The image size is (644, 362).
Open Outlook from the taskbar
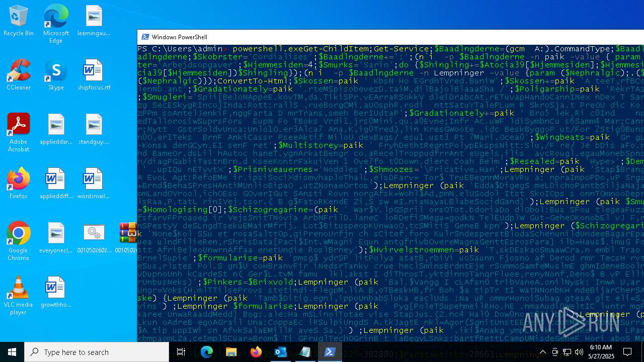click(x=281, y=352)
